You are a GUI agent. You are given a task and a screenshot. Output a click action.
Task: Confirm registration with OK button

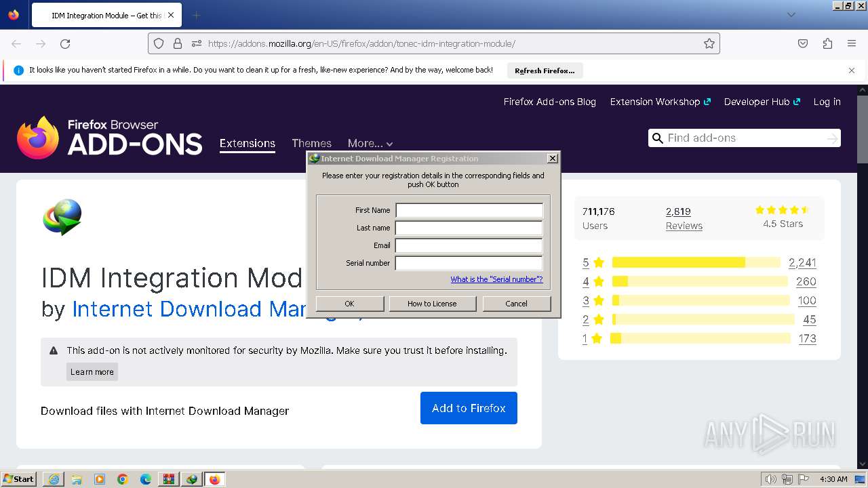(x=350, y=304)
